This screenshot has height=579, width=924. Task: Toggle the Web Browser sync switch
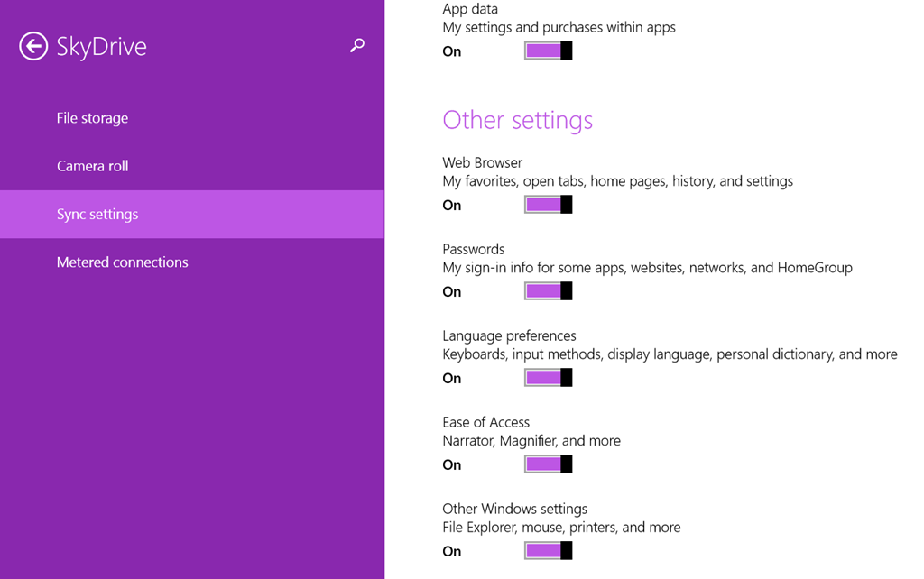(548, 205)
